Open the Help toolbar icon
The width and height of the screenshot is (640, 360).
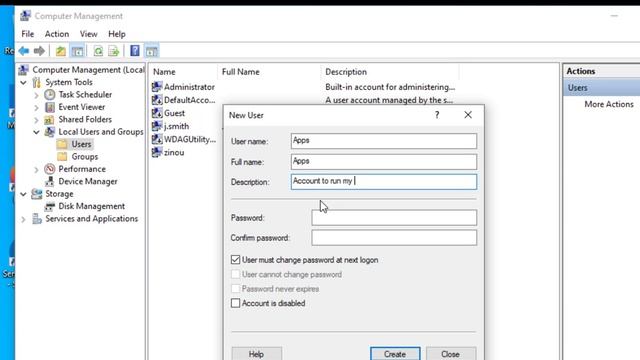pyautogui.click(x=135, y=51)
